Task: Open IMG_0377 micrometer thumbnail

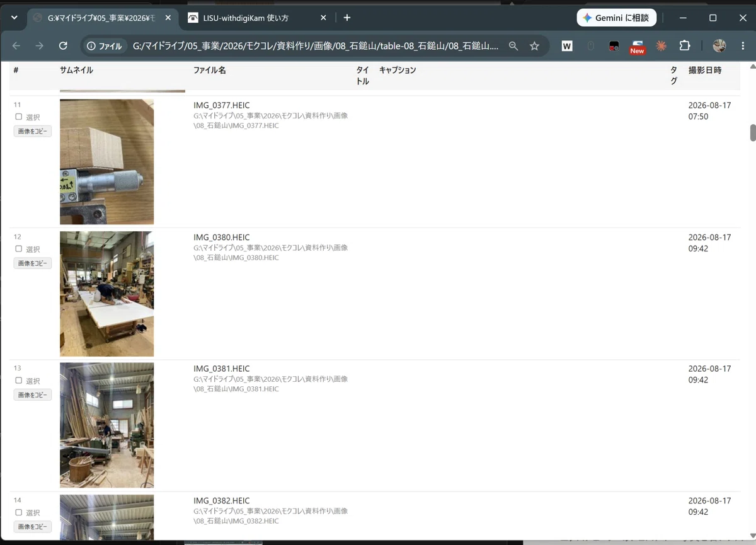Action: tap(106, 162)
